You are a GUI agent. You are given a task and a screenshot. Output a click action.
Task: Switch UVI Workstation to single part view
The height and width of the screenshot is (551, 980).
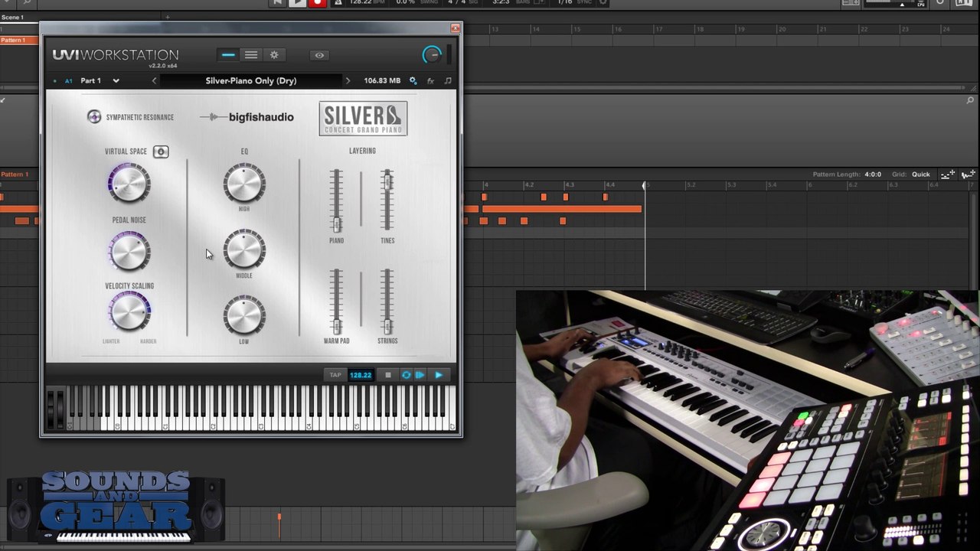click(228, 55)
